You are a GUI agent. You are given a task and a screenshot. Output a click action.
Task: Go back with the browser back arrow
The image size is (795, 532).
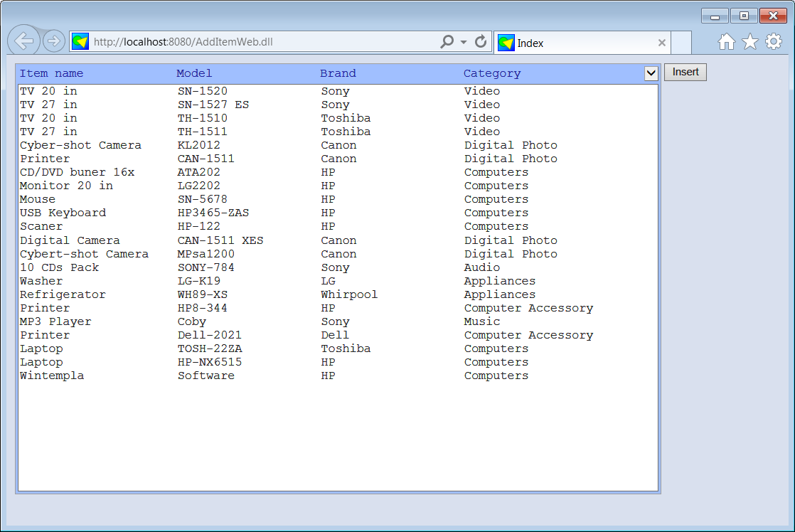(x=24, y=40)
